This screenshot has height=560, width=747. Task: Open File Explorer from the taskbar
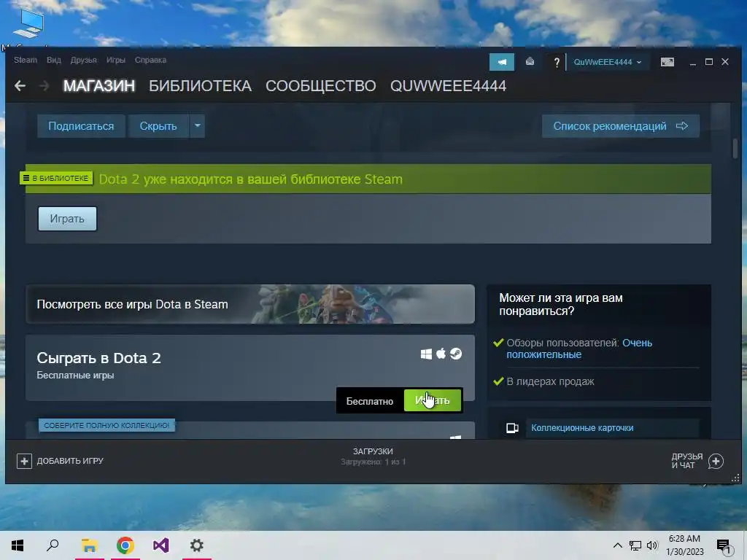point(89,545)
